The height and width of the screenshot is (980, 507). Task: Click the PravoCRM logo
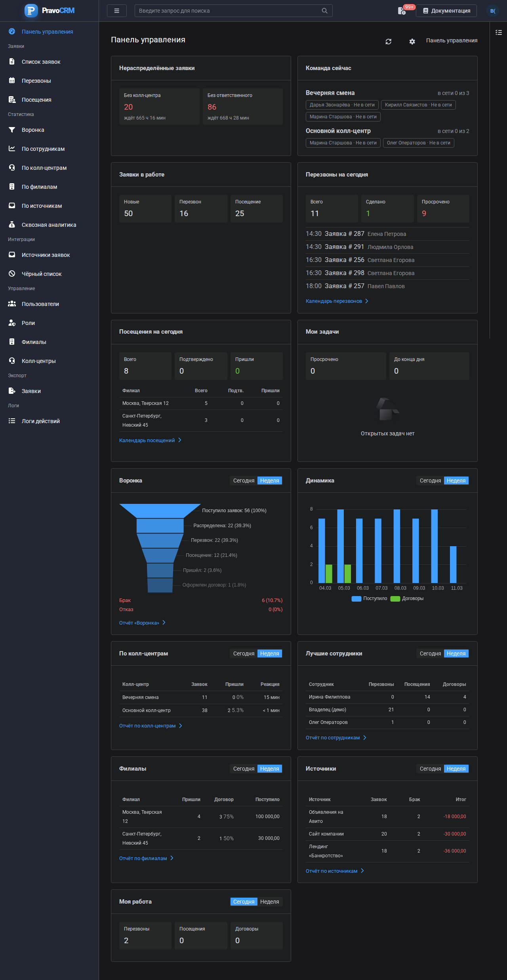(x=50, y=11)
